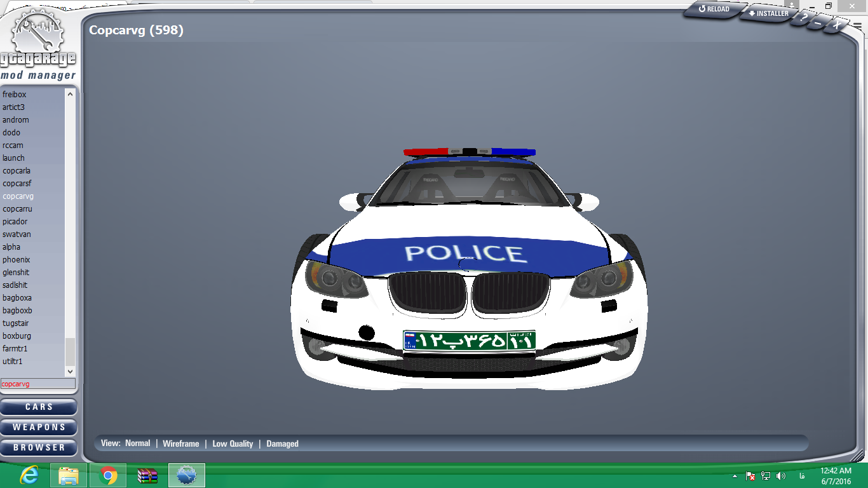The width and height of the screenshot is (868, 488).
Task: Open the network status tray icon
Action: click(766, 476)
